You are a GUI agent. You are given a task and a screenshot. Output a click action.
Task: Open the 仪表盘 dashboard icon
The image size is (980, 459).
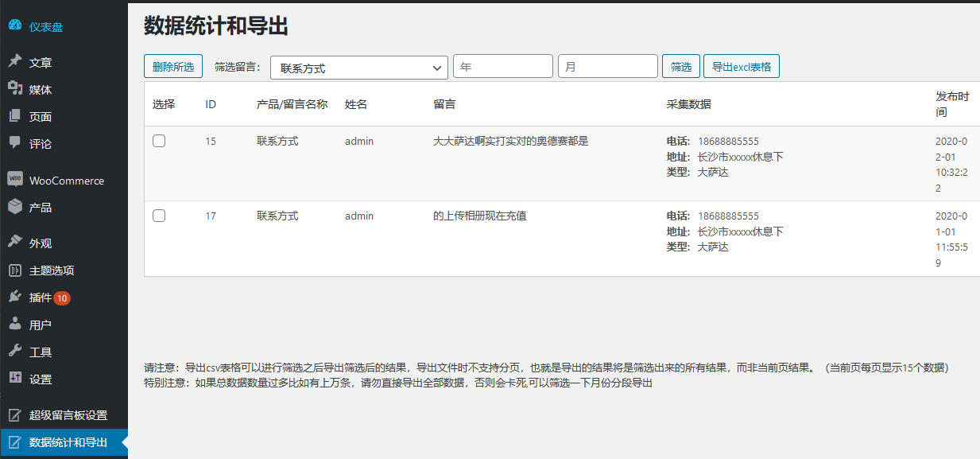(x=17, y=25)
